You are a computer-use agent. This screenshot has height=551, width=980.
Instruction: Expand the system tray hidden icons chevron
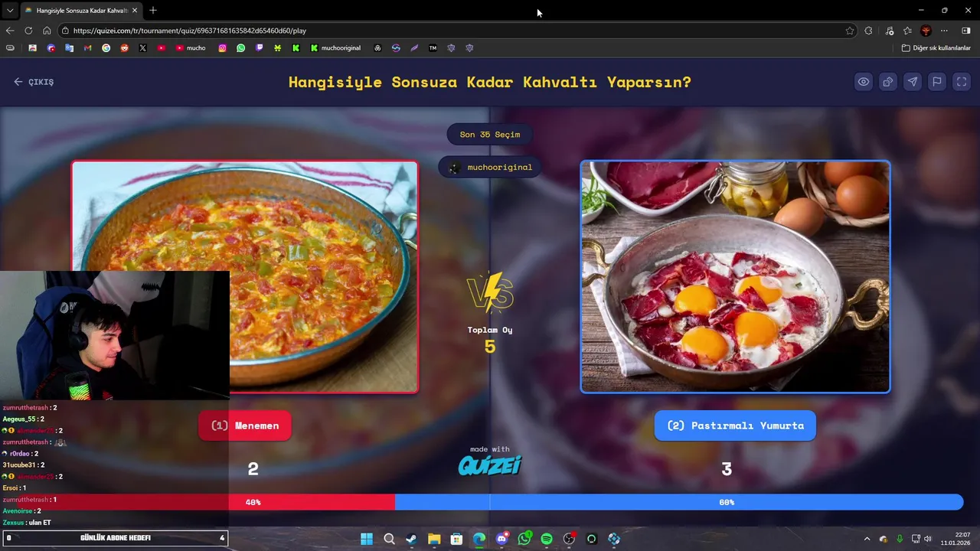click(x=867, y=539)
